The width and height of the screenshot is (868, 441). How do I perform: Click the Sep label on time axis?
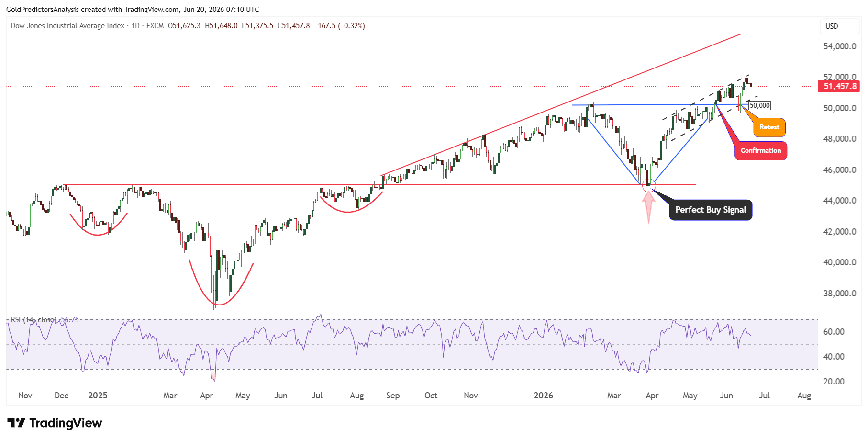(393, 396)
